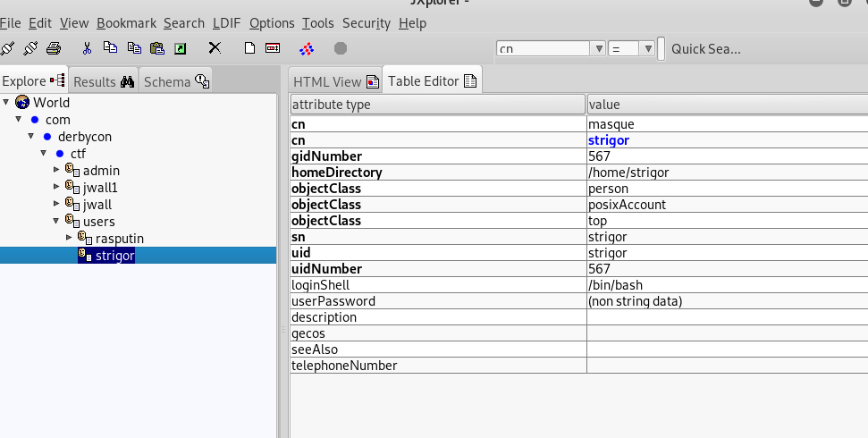Click the rename entry icon

coord(273,48)
